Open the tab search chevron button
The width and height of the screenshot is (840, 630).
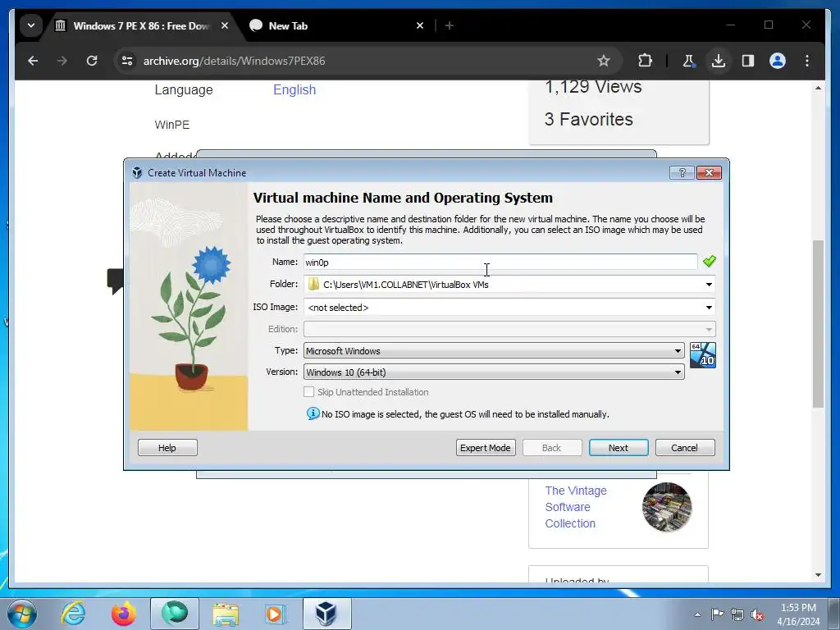click(x=31, y=25)
